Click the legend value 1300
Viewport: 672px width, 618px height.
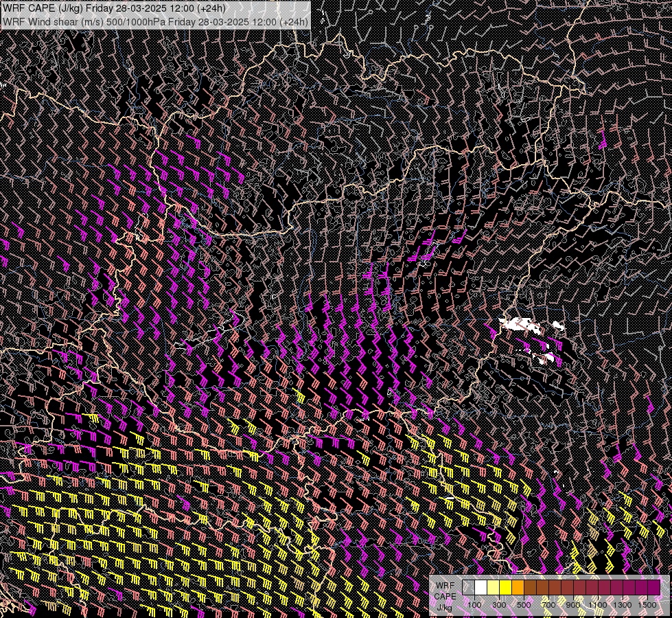(x=623, y=605)
